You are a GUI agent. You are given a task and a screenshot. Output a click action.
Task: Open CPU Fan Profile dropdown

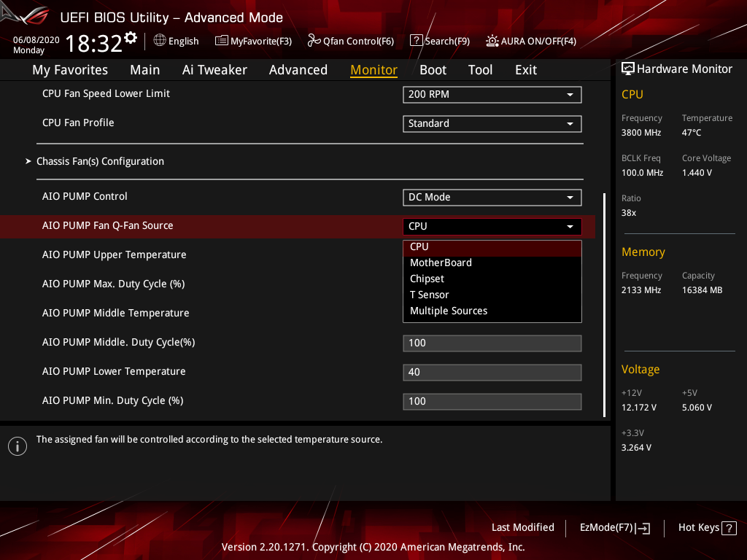click(x=492, y=124)
